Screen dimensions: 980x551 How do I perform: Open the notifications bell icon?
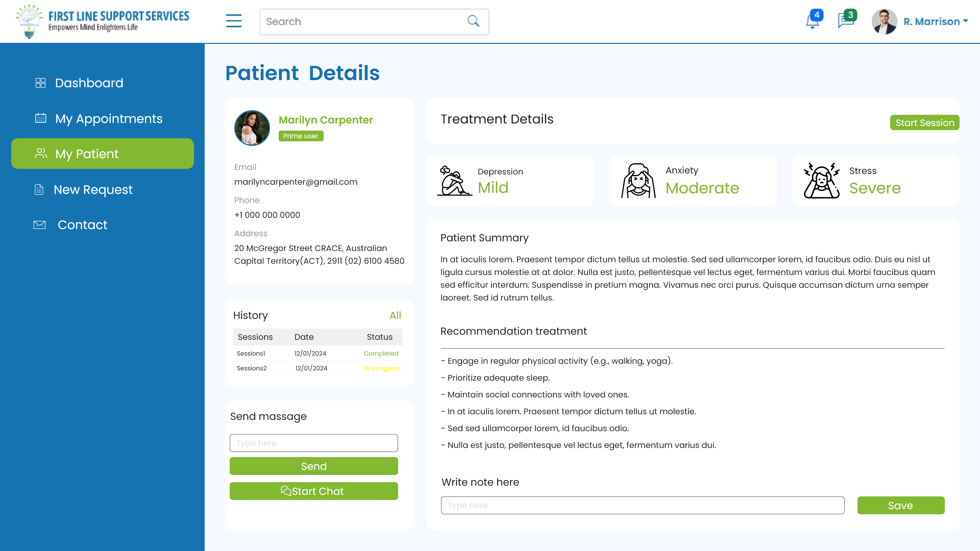click(813, 21)
